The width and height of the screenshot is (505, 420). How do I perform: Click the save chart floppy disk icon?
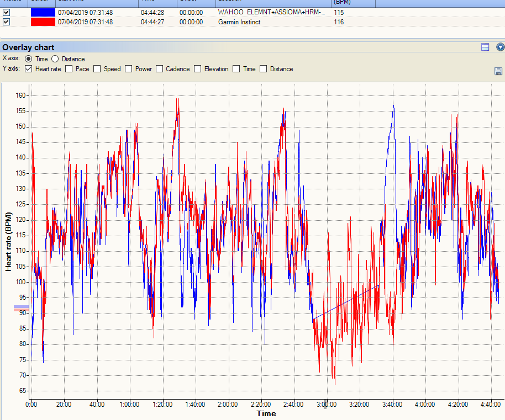498,71
